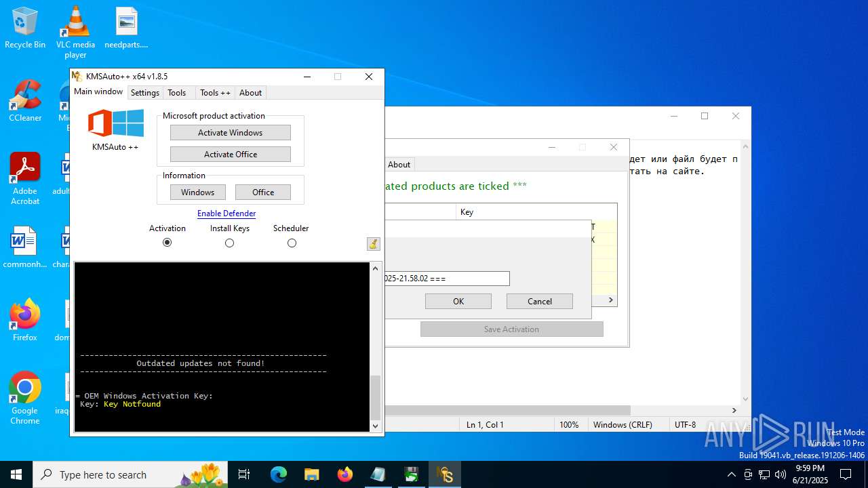The width and height of the screenshot is (868, 488).
Task: Open File Explorer from the taskbar
Action: point(311,474)
